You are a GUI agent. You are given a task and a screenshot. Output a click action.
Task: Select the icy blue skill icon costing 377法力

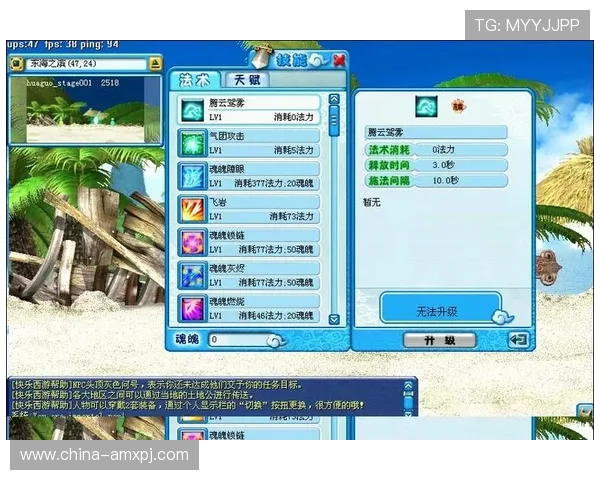(x=192, y=176)
